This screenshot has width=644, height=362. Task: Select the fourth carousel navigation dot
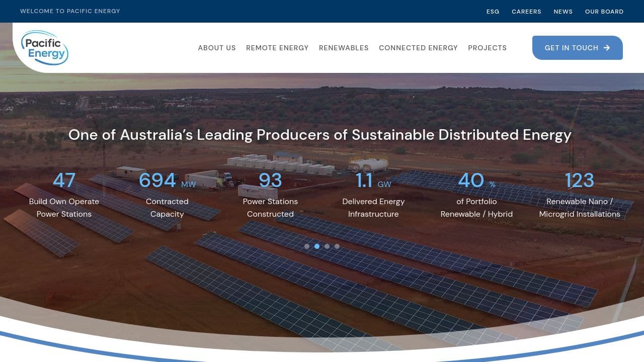coord(337,246)
